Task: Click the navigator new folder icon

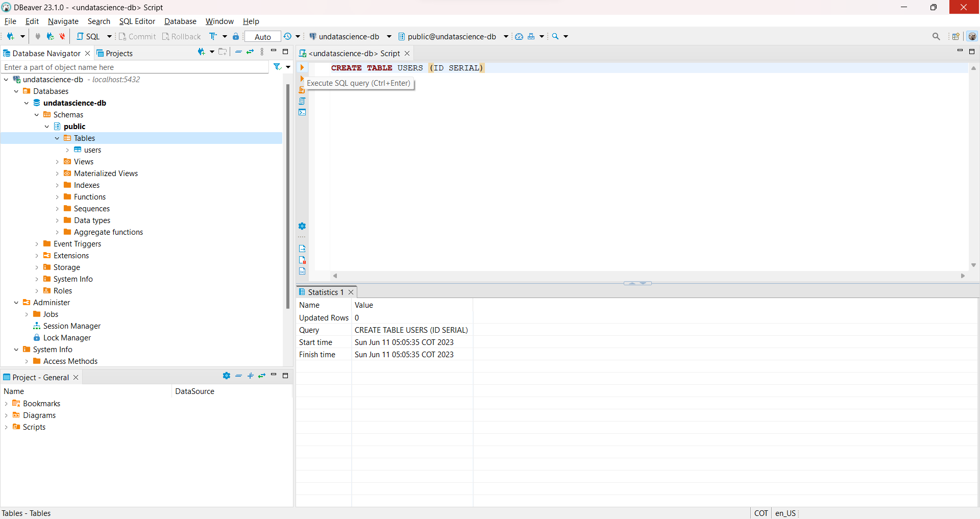Action: (223, 52)
